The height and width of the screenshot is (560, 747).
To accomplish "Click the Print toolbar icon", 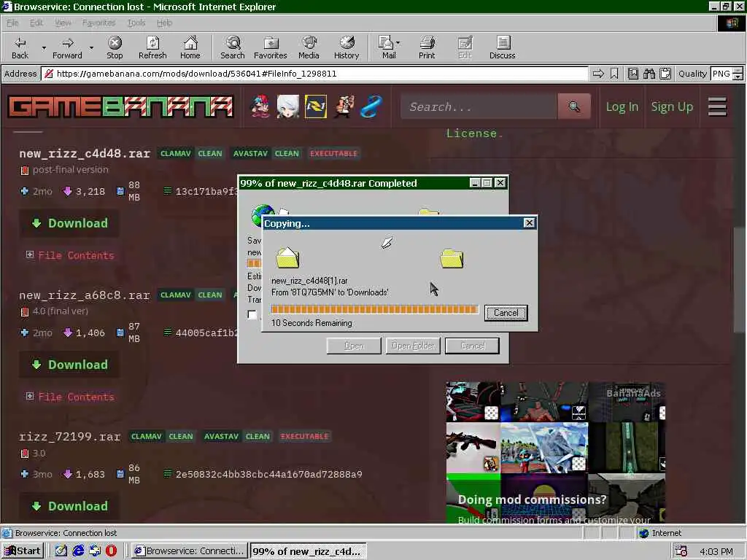I will [x=427, y=47].
